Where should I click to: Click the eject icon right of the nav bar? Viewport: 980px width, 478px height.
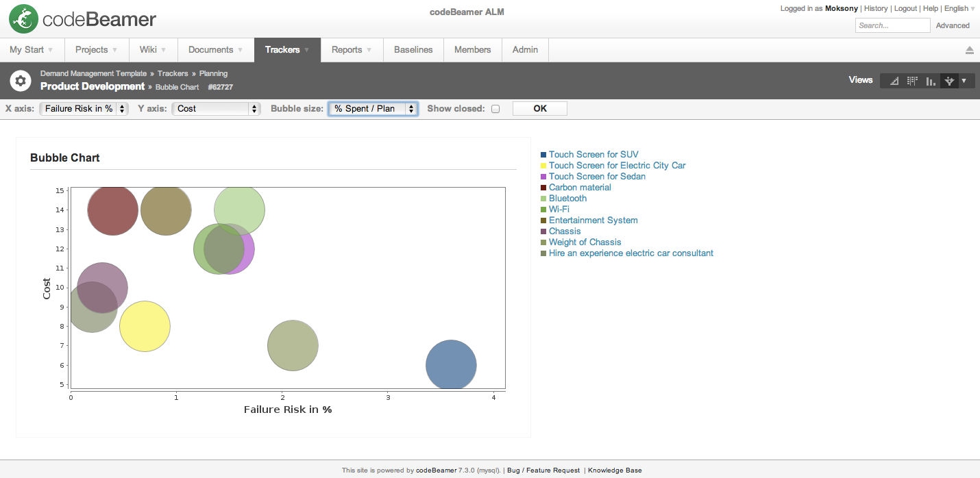click(x=970, y=50)
